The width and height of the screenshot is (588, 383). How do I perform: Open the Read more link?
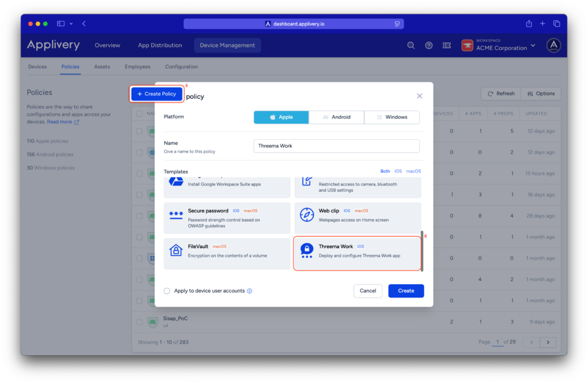point(63,122)
